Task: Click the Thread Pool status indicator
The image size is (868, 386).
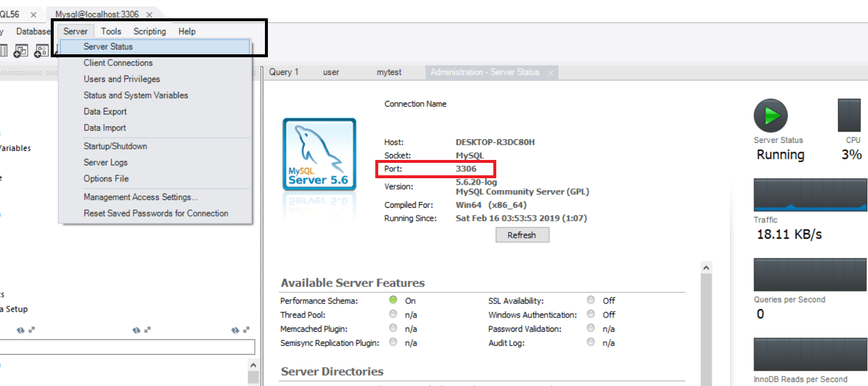Action: pyautogui.click(x=394, y=314)
